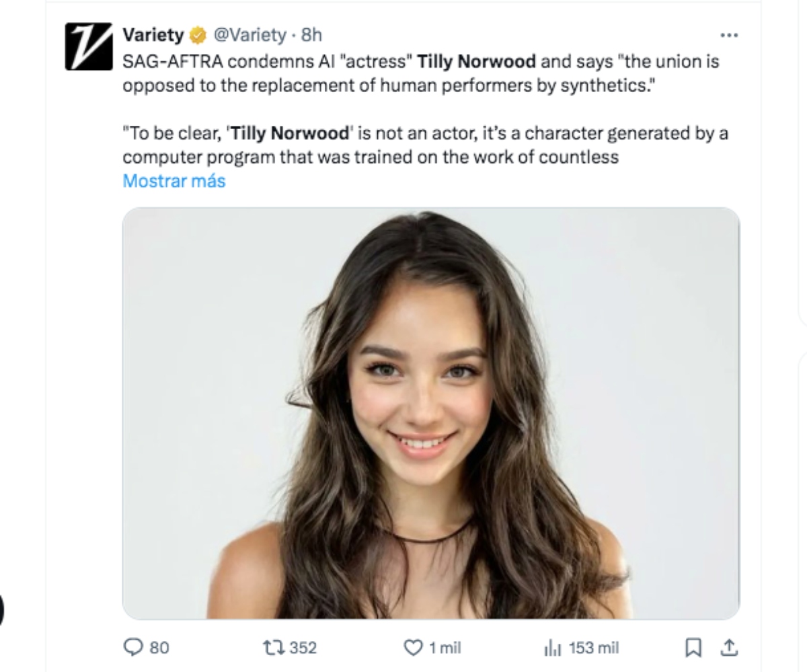Expand the tweet with "Mostrar más"
807x672 pixels.
click(x=174, y=181)
